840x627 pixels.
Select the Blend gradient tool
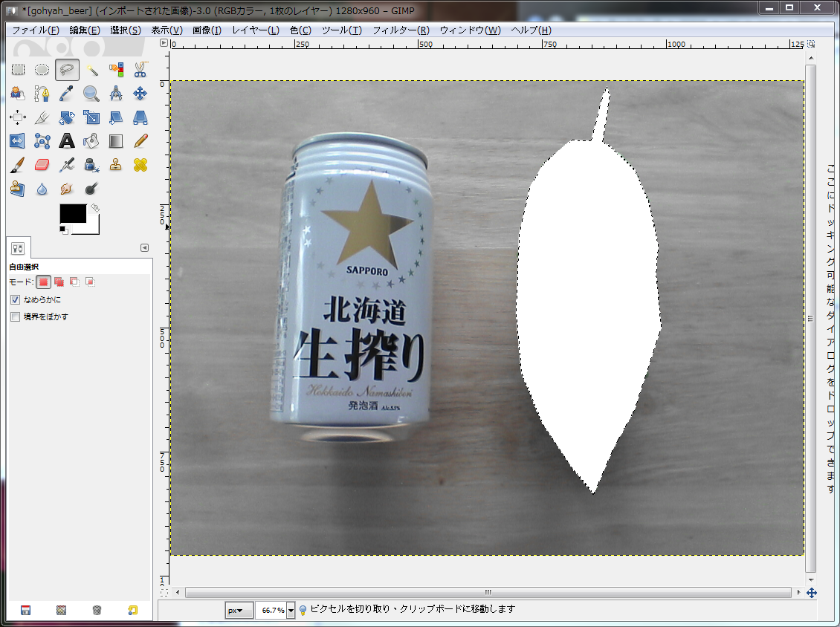pos(116,141)
